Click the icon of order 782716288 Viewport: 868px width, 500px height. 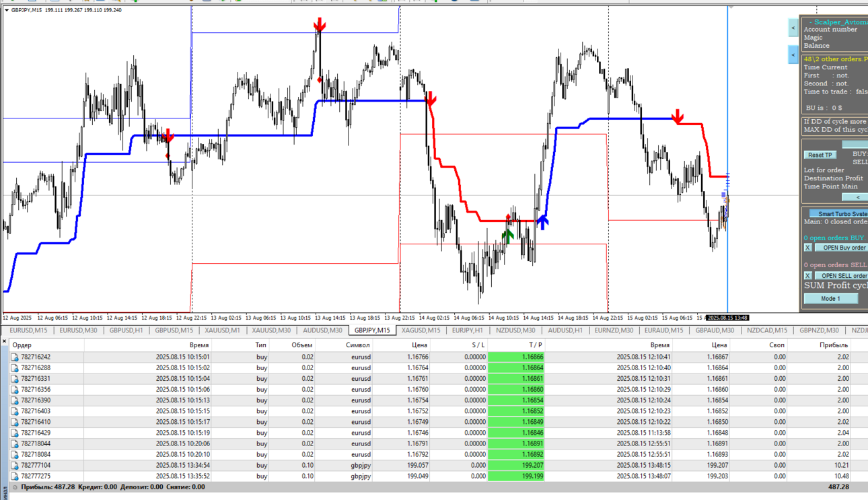[15, 368]
